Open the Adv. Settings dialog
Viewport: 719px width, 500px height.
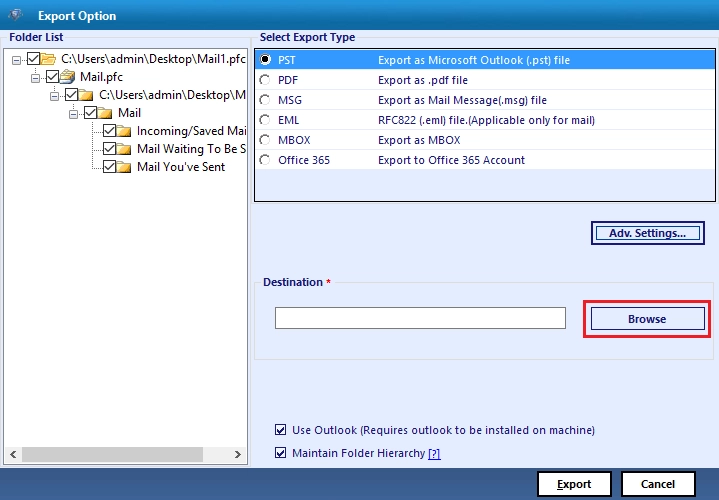[647, 233]
